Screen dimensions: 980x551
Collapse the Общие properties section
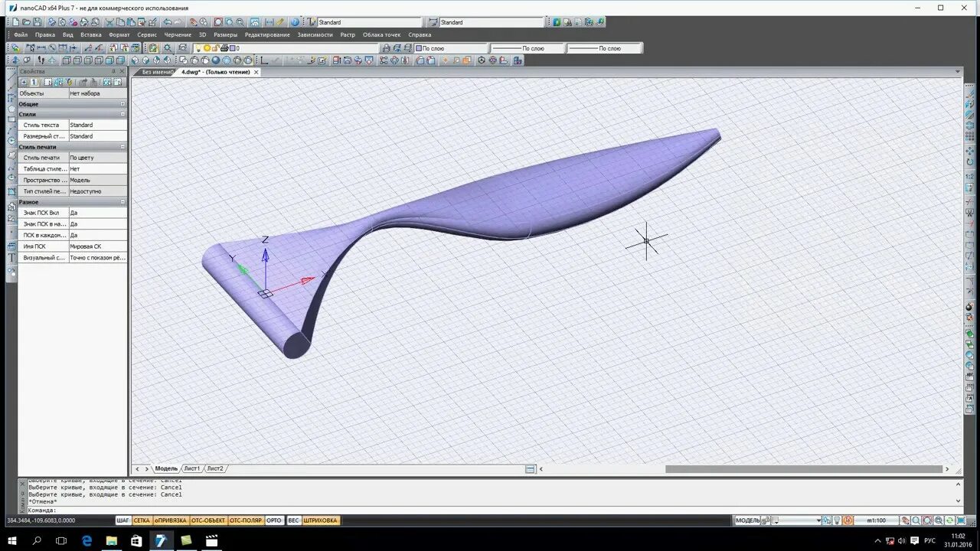[x=122, y=104]
